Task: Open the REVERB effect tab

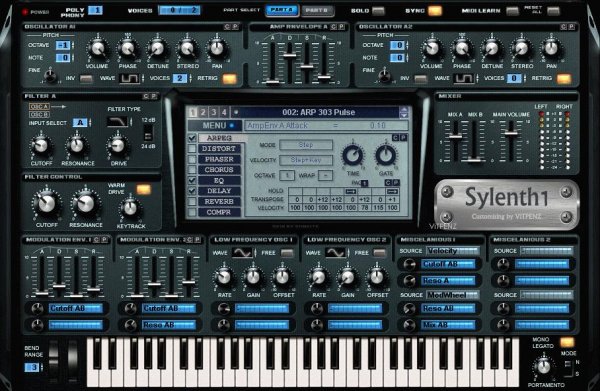Action: [x=219, y=201]
